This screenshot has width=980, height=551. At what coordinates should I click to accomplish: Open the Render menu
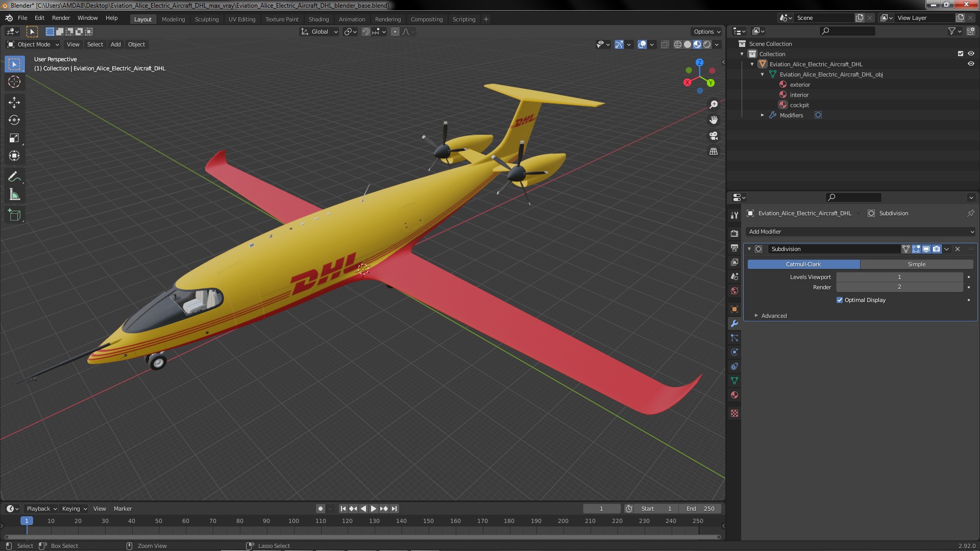[61, 18]
